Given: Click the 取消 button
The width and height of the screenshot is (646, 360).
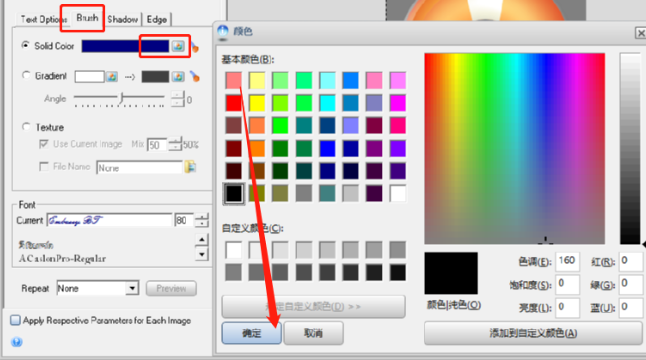Looking at the screenshot, I should (314, 333).
